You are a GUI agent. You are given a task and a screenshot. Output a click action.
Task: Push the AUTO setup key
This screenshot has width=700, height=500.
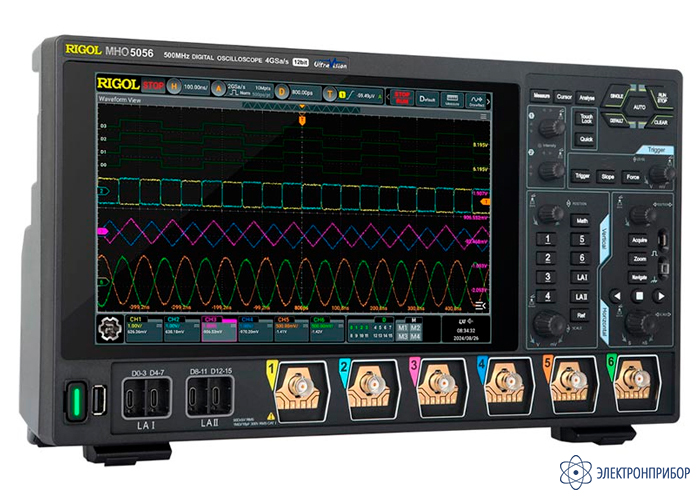click(639, 107)
